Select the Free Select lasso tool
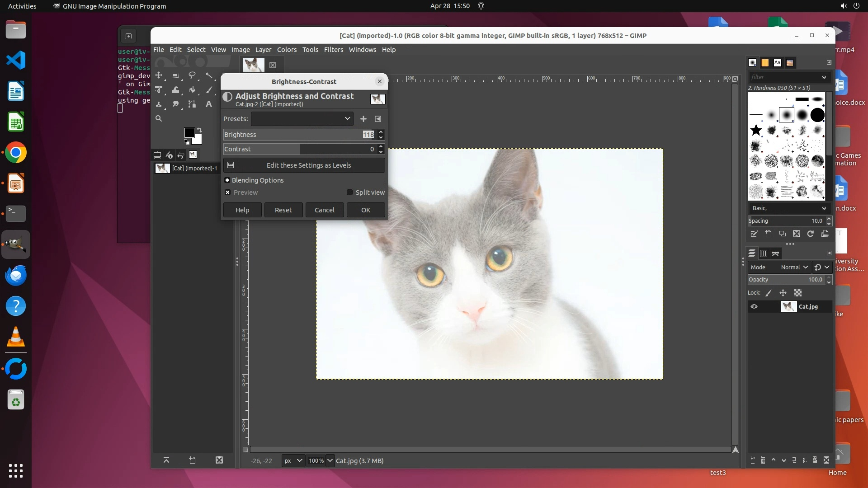The height and width of the screenshot is (488, 868). pos(192,75)
